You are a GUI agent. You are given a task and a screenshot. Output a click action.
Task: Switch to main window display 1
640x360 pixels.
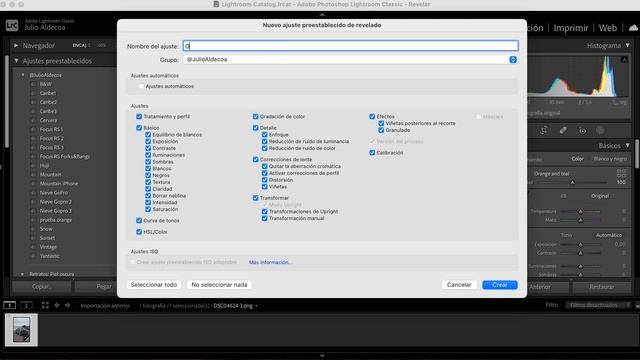[x=9, y=305]
